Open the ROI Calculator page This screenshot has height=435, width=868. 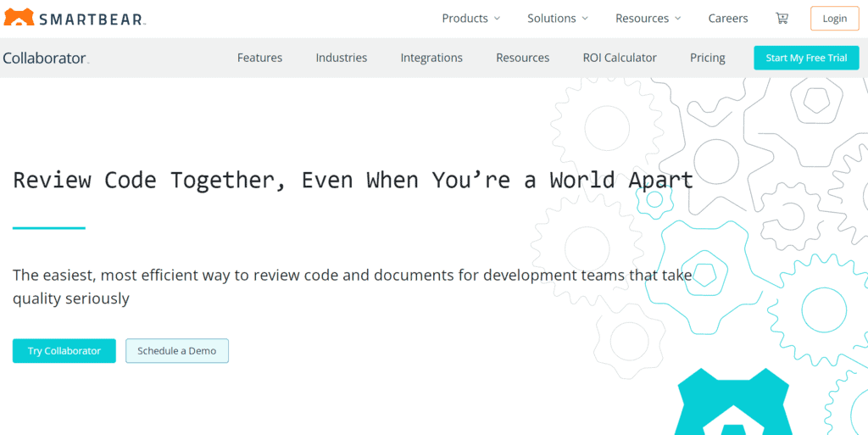[x=620, y=58]
